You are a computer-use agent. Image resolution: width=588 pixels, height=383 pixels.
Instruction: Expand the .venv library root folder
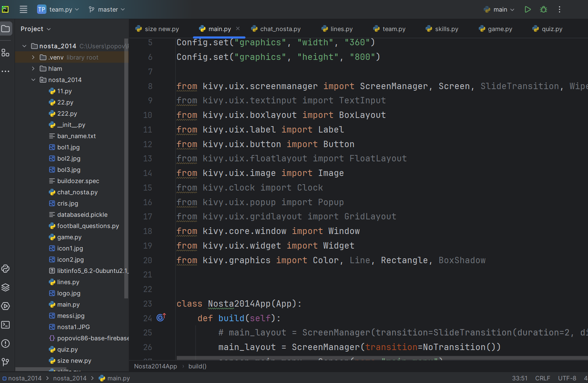[33, 57]
